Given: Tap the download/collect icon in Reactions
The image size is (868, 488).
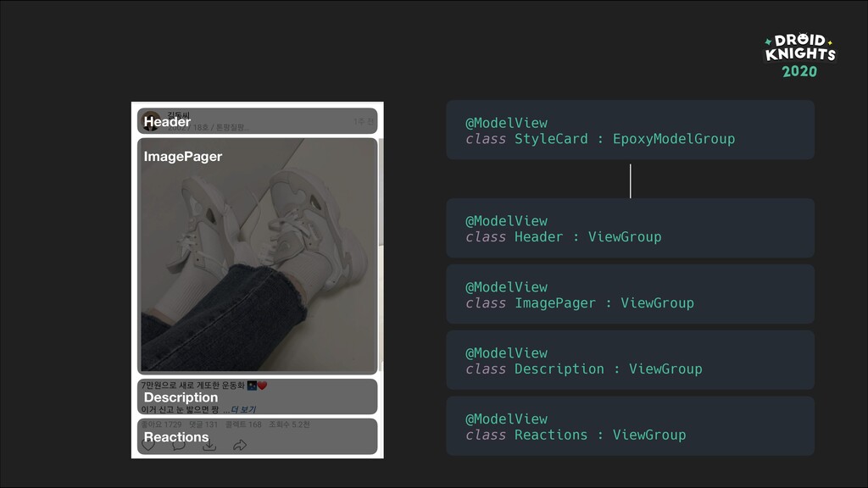Looking at the screenshot, I should click(x=209, y=445).
